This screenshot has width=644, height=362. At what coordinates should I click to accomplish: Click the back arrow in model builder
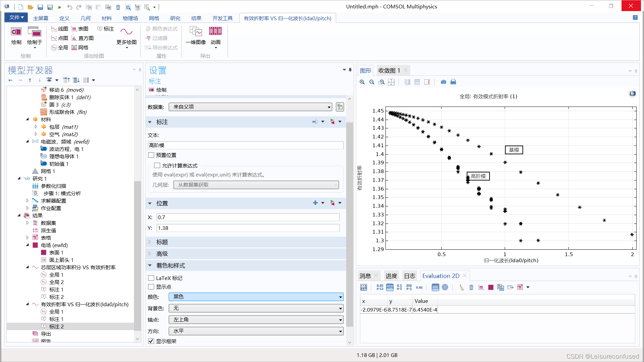[10, 80]
